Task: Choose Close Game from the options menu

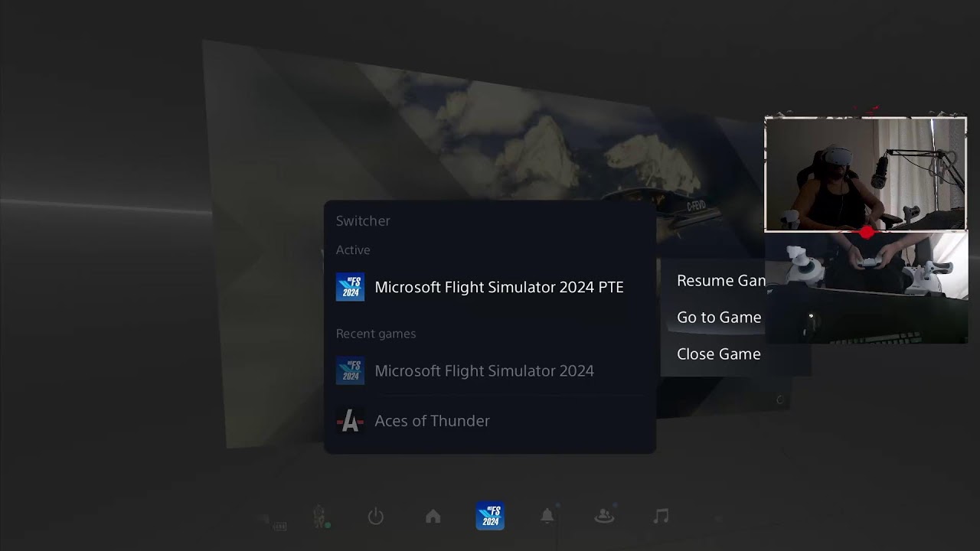Action: (719, 354)
